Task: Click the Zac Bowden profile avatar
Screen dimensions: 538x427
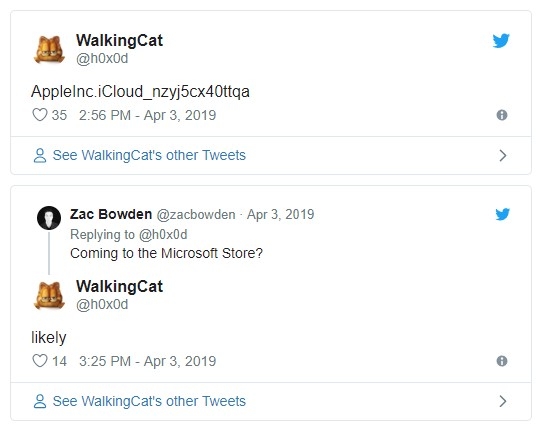Action: [49, 218]
